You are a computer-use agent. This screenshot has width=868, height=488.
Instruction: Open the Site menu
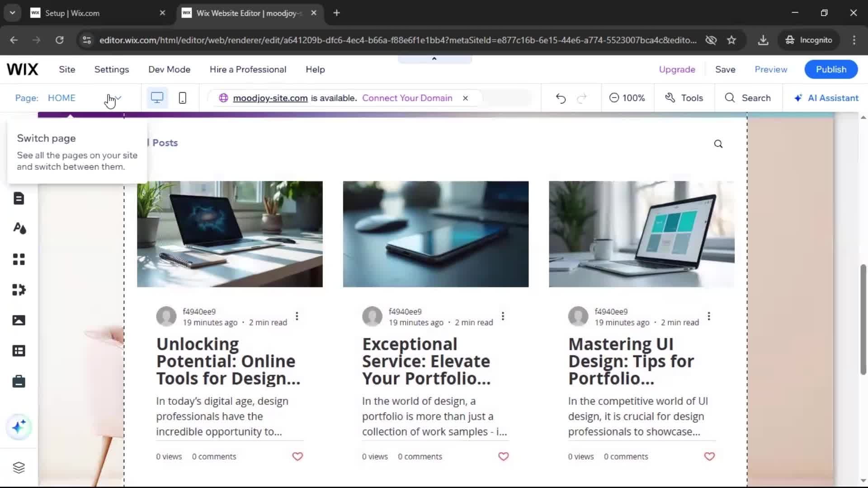tap(67, 69)
